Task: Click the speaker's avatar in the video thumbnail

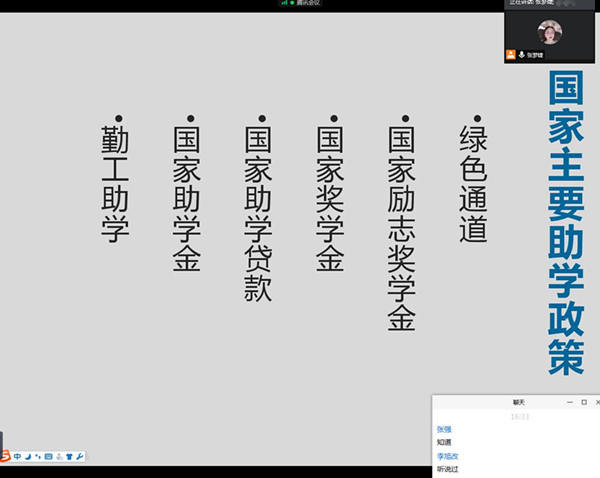Action: (x=549, y=31)
